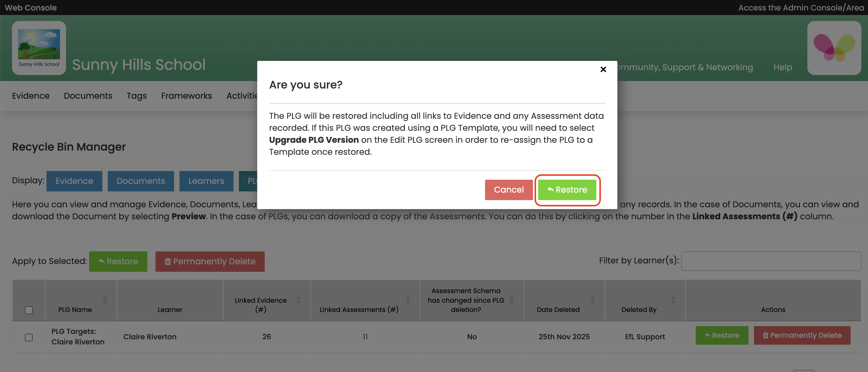
Task: Open the Frameworks menu item
Action: click(186, 96)
